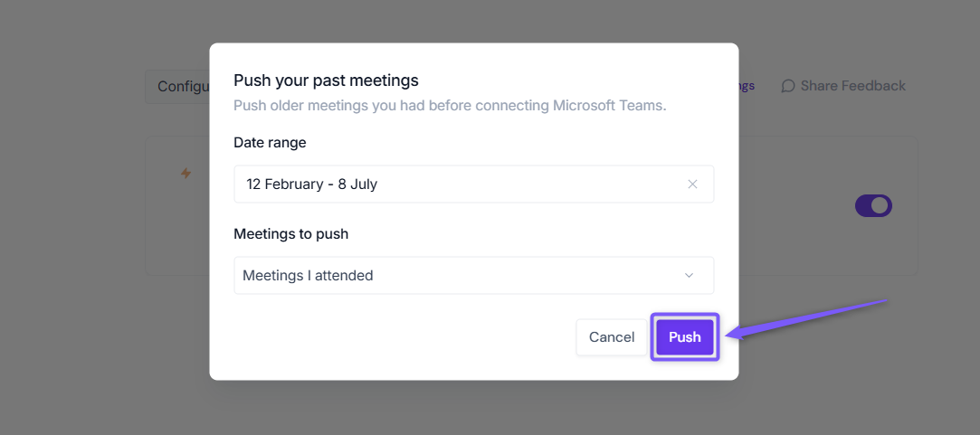Click the chevron arrow in Meetings to push
Screen dimensions: 980x435
[x=689, y=276]
